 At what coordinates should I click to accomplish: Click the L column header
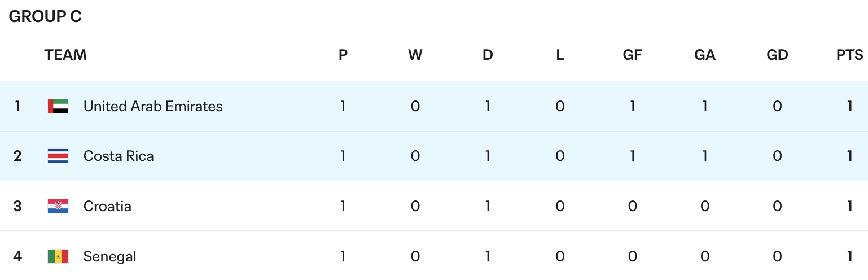pos(560,55)
